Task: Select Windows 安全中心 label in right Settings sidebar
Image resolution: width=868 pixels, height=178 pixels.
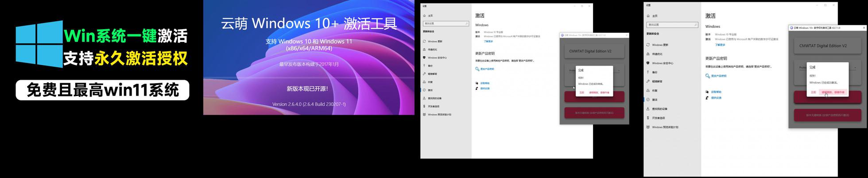Action: pyautogui.click(x=663, y=63)
